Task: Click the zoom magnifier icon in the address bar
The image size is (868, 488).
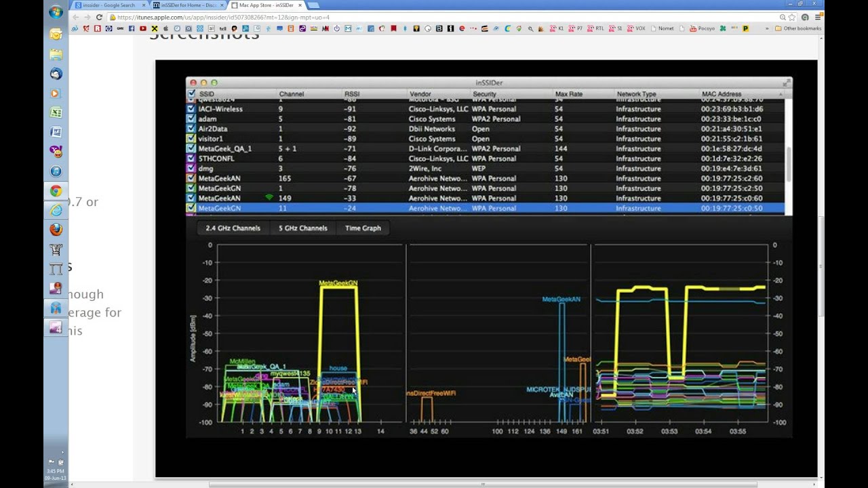Action: click(x=783, y=17)
